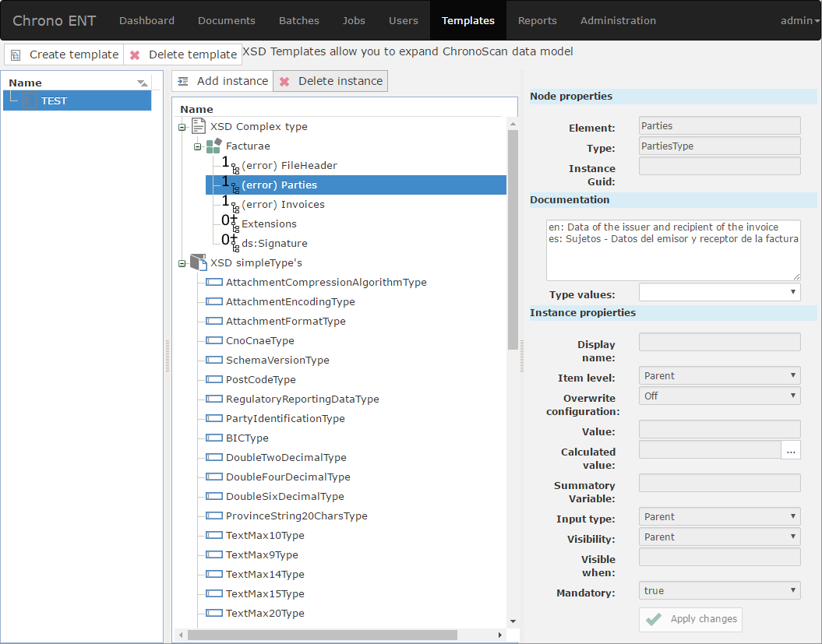This screenshot has width=822, height=644.
Task: Switch to the Documents tab
Action: pyautogui.click(x=226, y=20)
